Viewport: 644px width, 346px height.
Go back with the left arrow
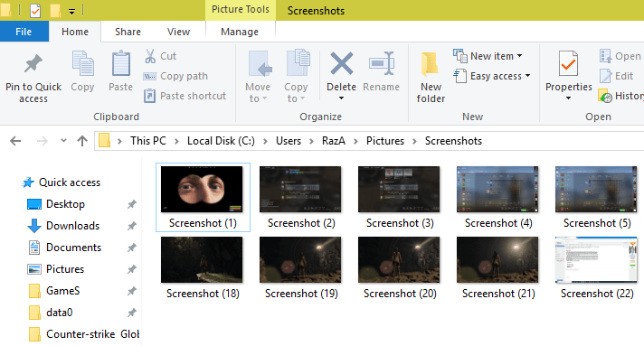(x=15, y=141)
